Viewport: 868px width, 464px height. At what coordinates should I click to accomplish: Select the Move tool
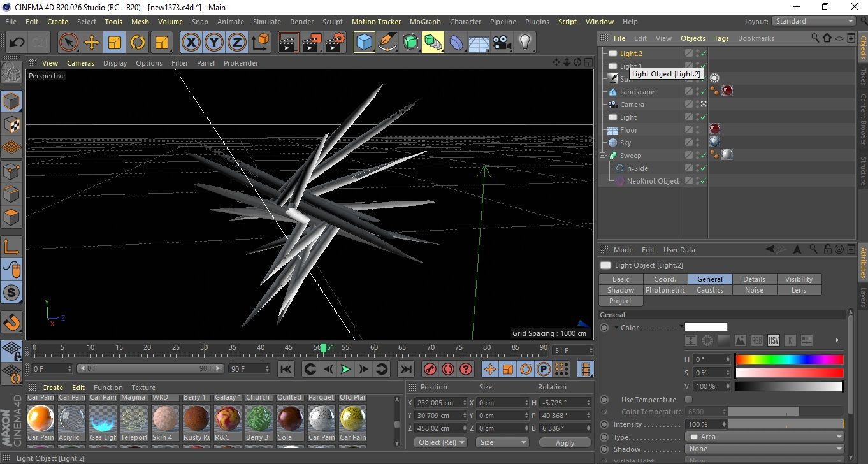coord(92,43)
